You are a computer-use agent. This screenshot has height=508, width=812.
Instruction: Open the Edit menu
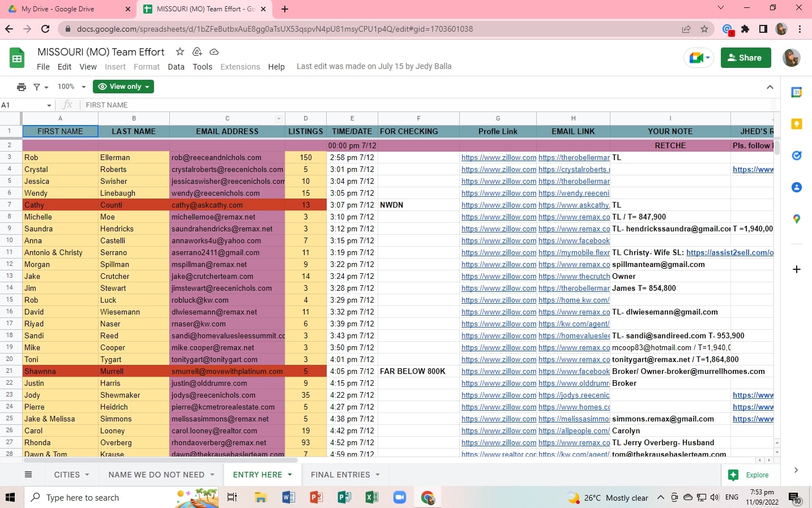pyautogui.click(x=65, y=67)
